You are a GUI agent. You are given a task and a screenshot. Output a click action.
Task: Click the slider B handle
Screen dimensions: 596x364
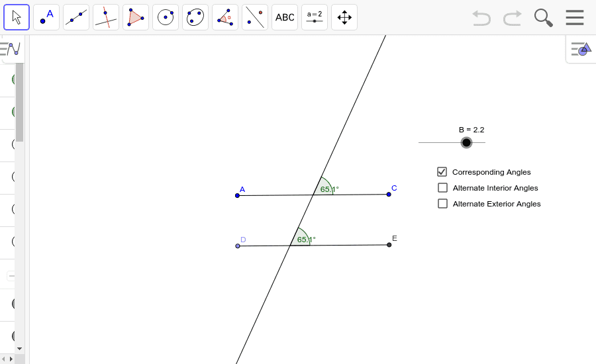coord(466,143)
